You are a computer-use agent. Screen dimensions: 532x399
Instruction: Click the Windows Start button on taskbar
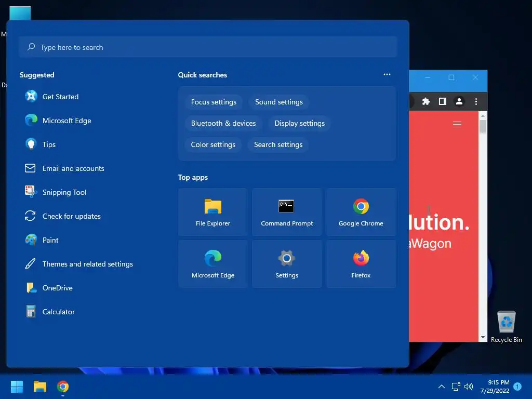coord(17,387)
